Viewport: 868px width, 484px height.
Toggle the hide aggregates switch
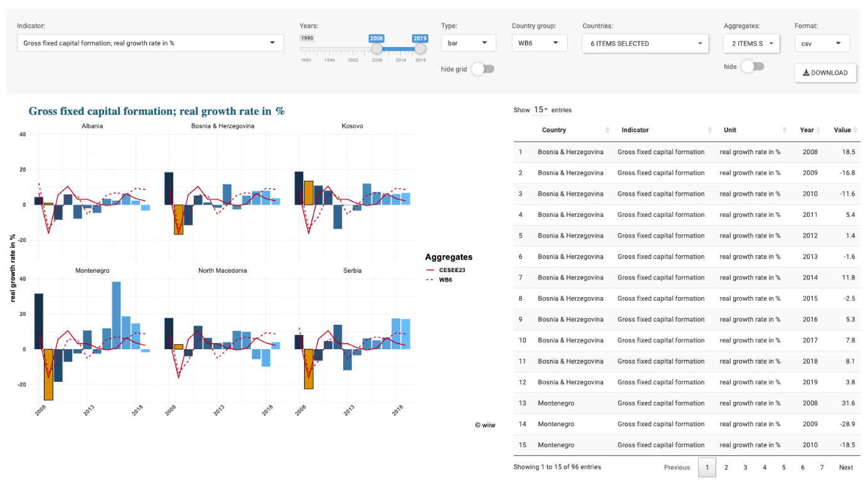click(752, 66)
